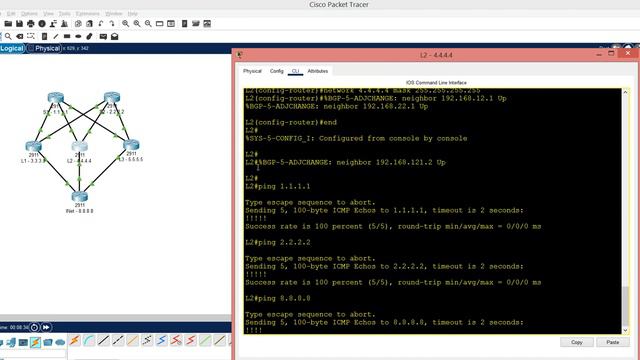Choose the automatic connection lightning cable
This screenshot has height=360, width=640.
click(x=75, y=340)
